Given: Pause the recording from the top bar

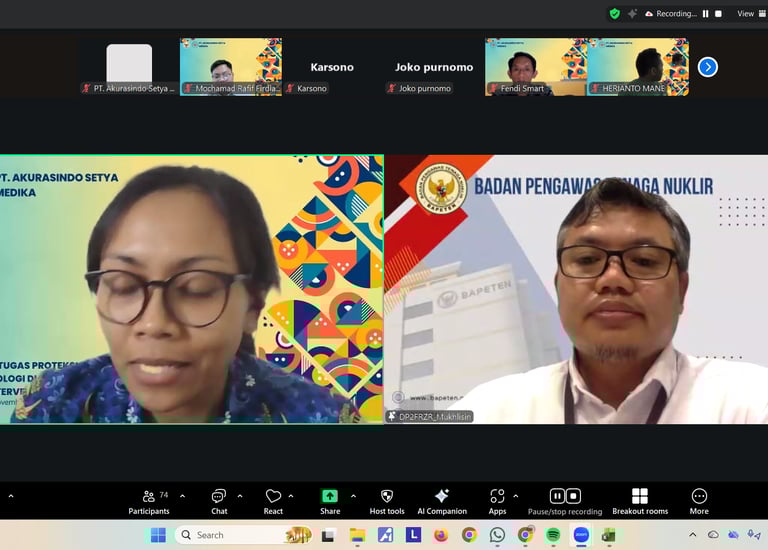Looking at the screenshot, I should 705,14.
